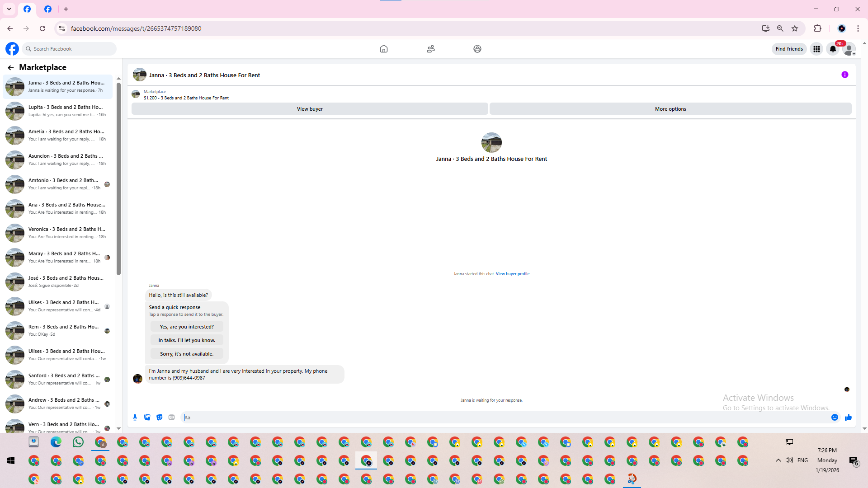Screen dimensions: 868x488
Task: Click the voice clip microphone icon
Action: 135,418
